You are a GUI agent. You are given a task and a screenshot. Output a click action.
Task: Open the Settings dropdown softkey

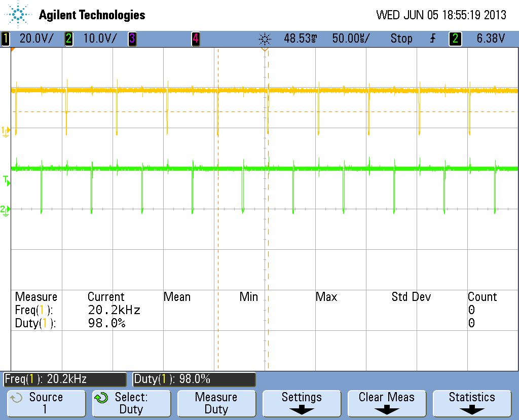coord(301,403)
